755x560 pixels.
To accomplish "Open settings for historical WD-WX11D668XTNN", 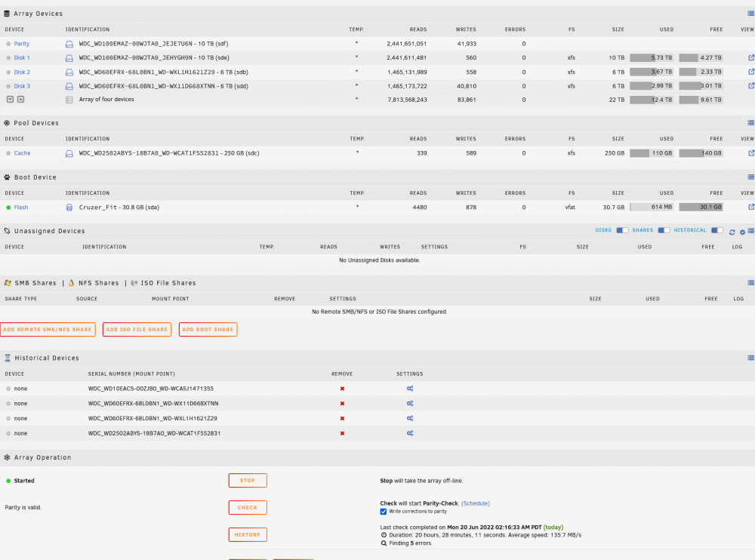I will tap(410, 404).
